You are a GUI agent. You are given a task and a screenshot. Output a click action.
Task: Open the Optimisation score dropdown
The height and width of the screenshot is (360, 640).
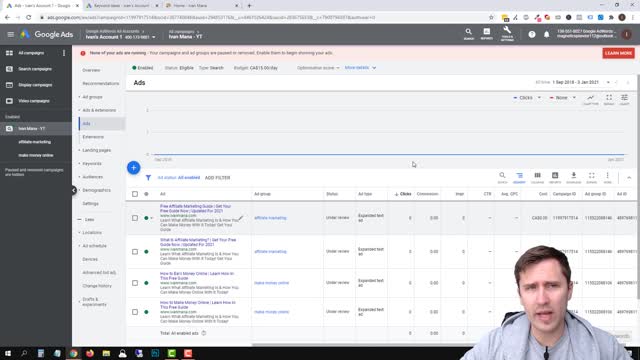[x=318, y=68]
